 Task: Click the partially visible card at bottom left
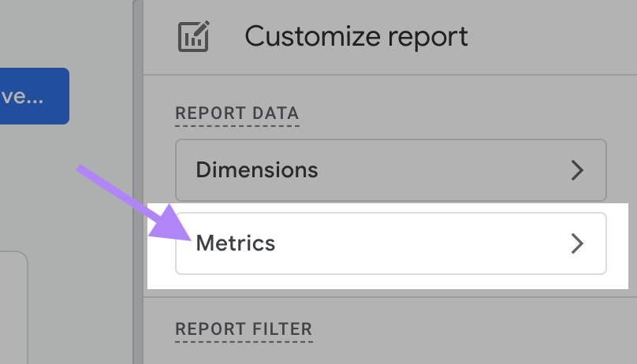pyautogui.click(x=13, y=307)
